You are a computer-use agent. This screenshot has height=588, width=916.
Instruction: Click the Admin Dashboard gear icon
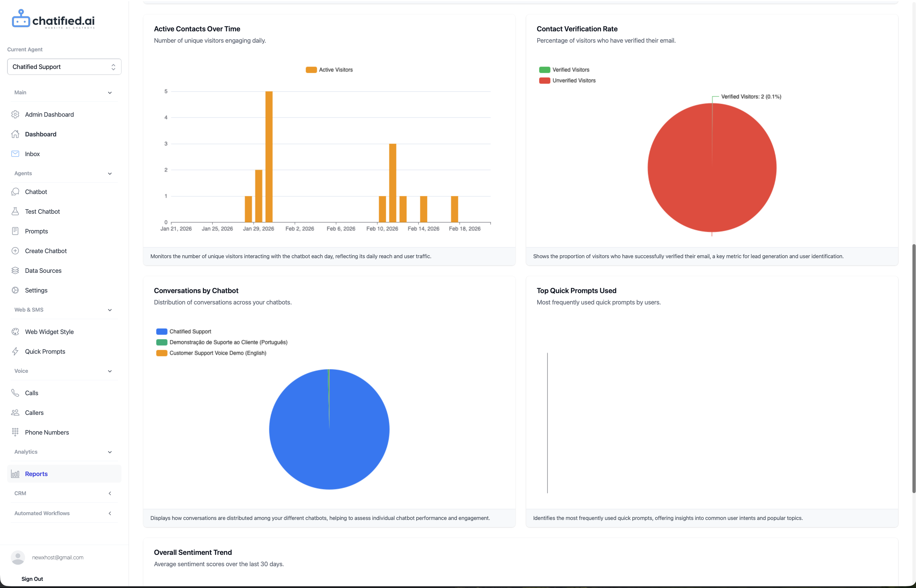tap(15, 115)
